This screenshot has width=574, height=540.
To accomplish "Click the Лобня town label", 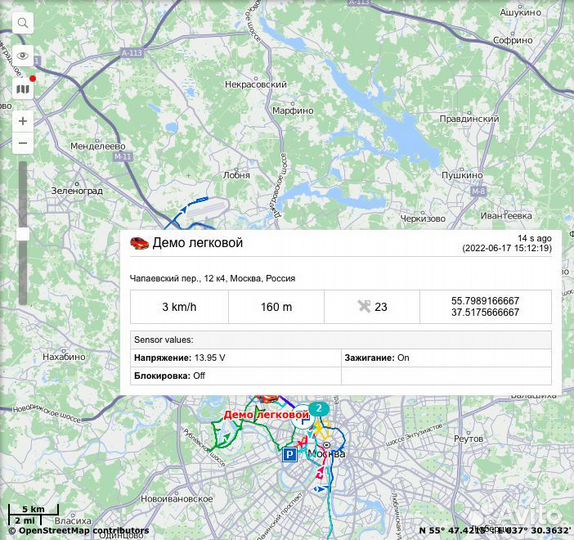I will pyautogui.click(x=236, y=175).
